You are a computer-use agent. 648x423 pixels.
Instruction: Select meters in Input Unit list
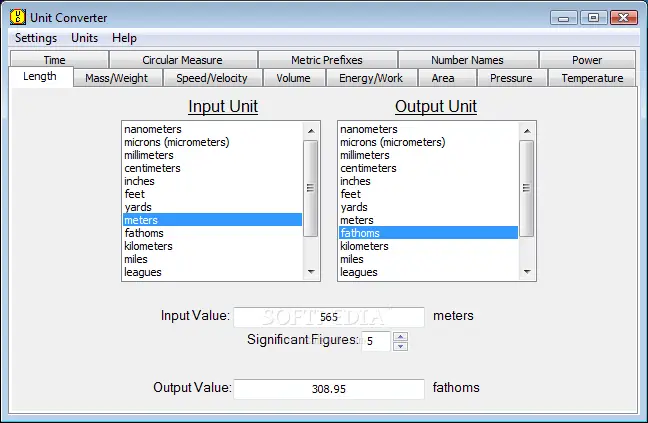[x=212, y=220]
